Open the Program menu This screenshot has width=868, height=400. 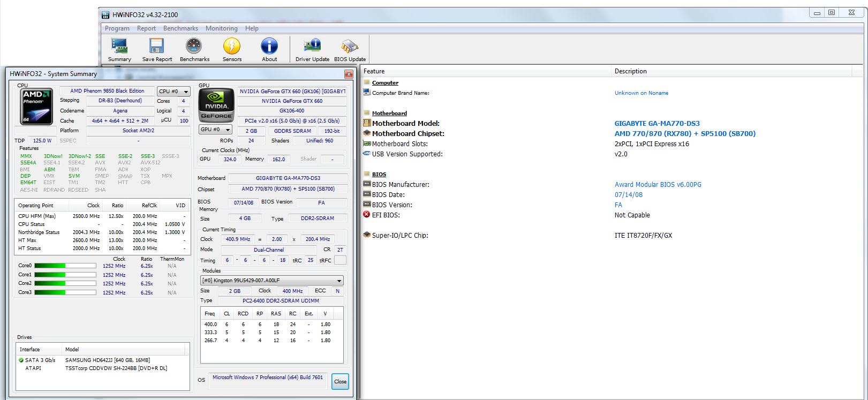click(117, 28)
